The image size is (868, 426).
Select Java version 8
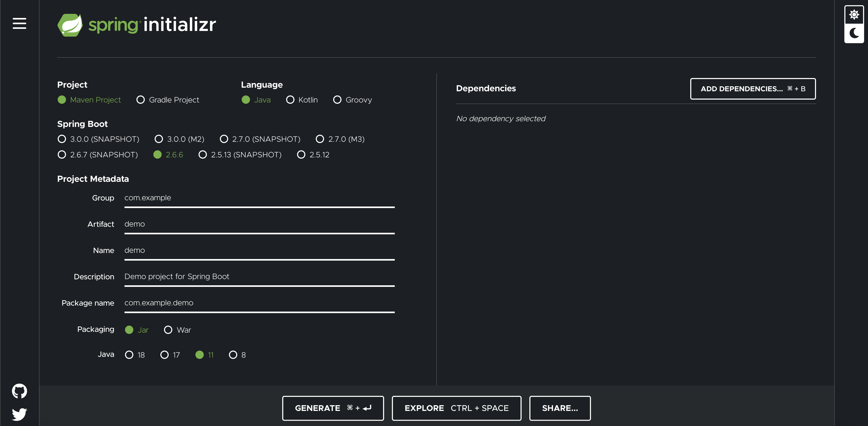click(233, 355)
